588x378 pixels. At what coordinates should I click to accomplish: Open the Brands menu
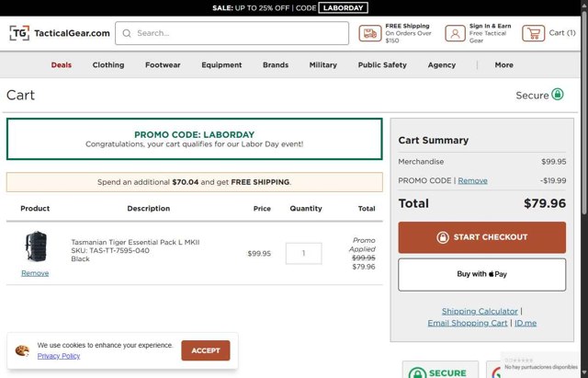(x=276, y=65)
